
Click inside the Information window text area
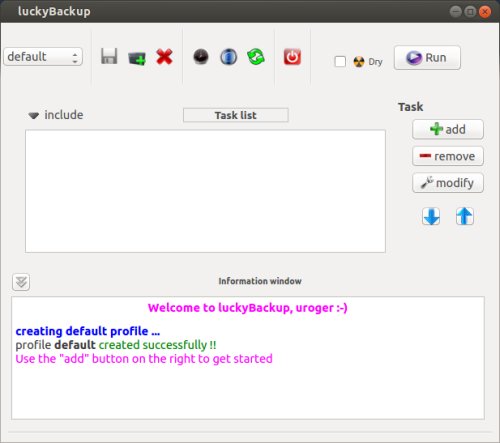coord(248,358)
